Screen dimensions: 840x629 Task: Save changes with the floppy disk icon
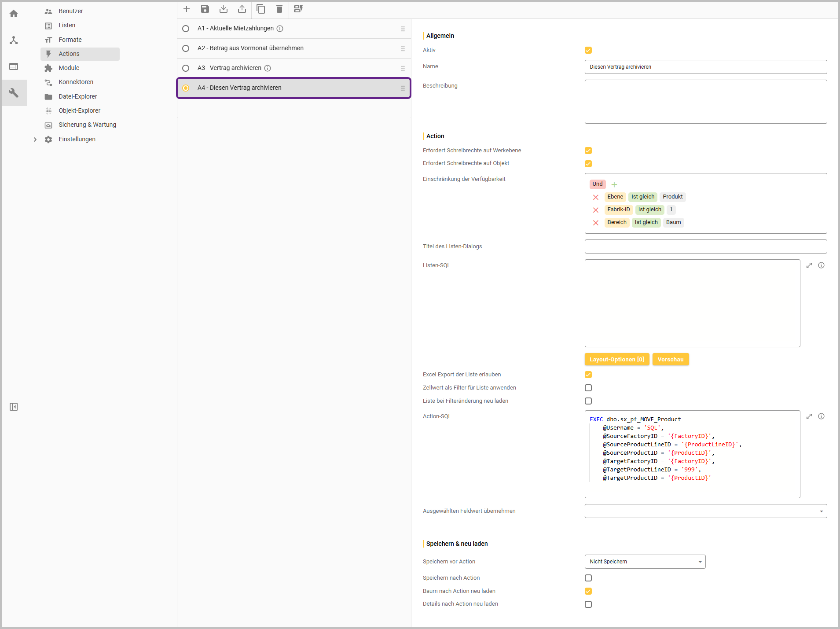205,9
